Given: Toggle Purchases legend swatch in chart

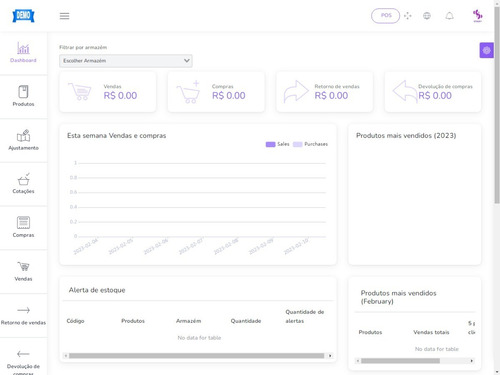Looking at the screenshot, I should (x=297, y=144).
